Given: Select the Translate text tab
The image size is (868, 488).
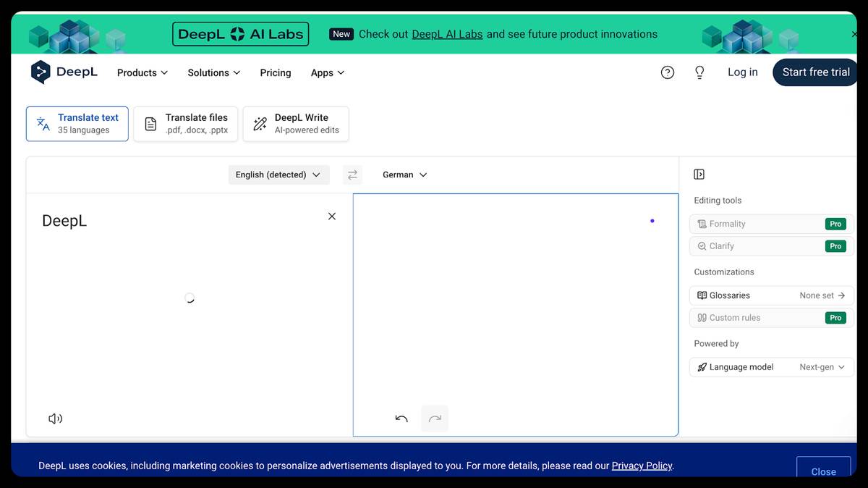Looking at the screenshot, I should (77, 124).
